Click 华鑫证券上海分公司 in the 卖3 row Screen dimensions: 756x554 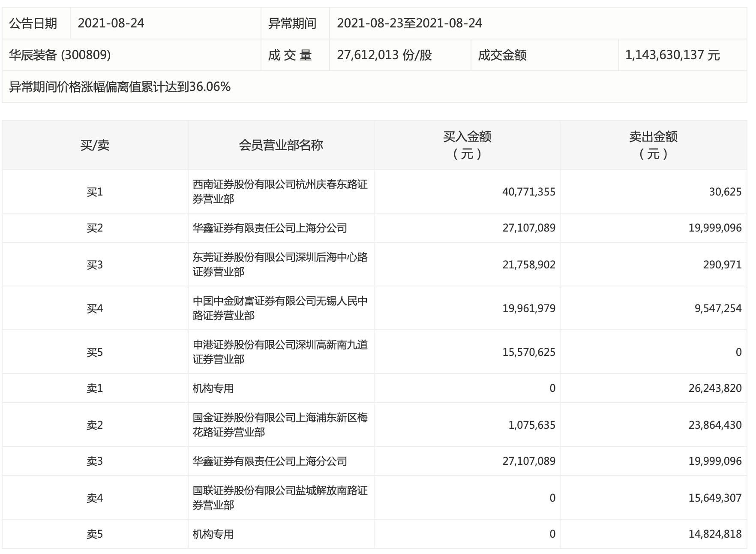point(270,461)
